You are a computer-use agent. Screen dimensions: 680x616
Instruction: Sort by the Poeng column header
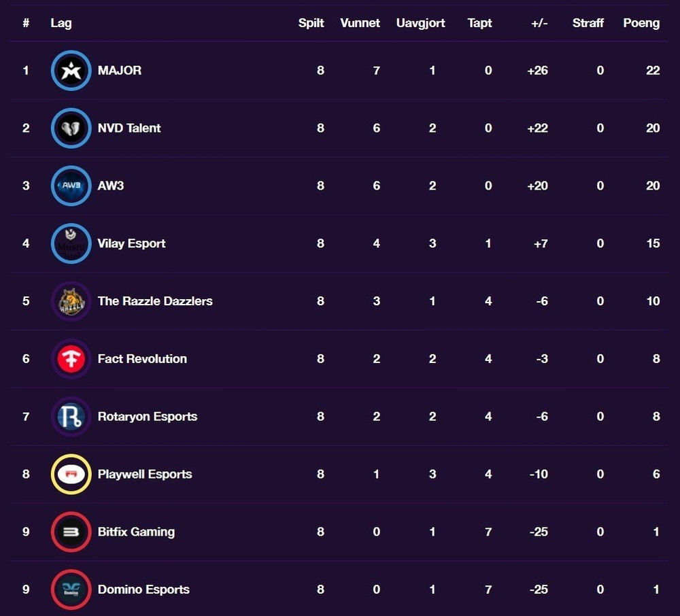click(641, 23)
